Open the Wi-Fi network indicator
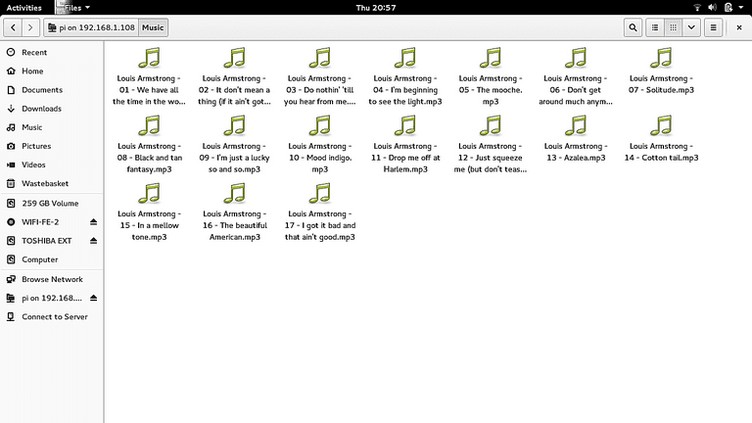Screen dimensions: 752x423 tap(697, 8)
